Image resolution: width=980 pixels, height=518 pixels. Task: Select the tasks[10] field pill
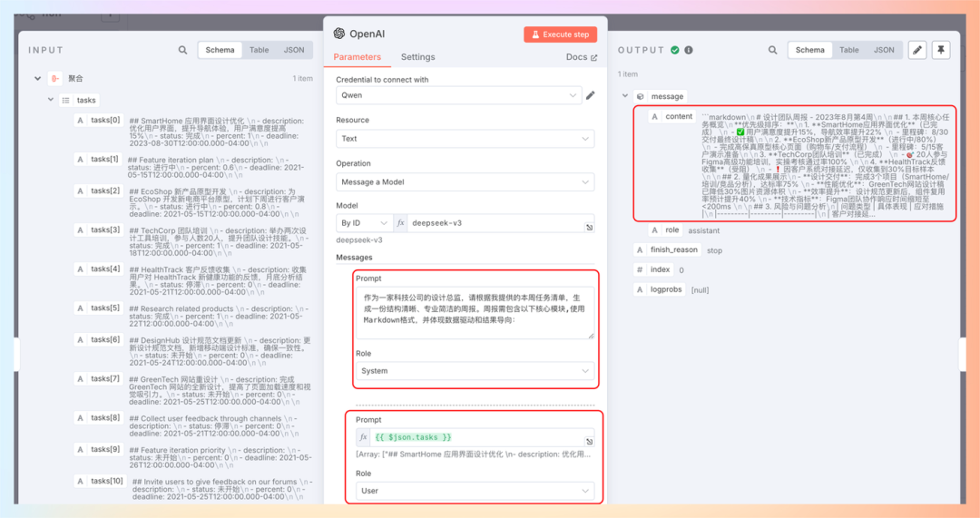100,481
